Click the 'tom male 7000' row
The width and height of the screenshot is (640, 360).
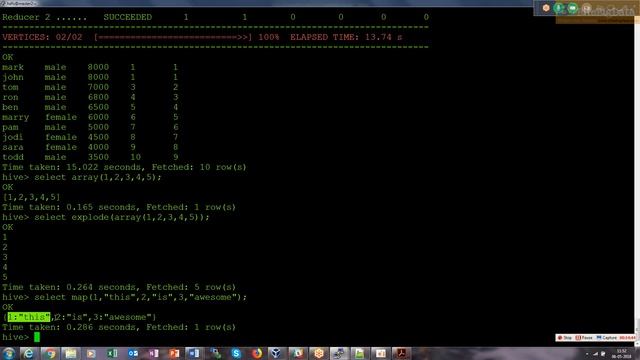90,87
